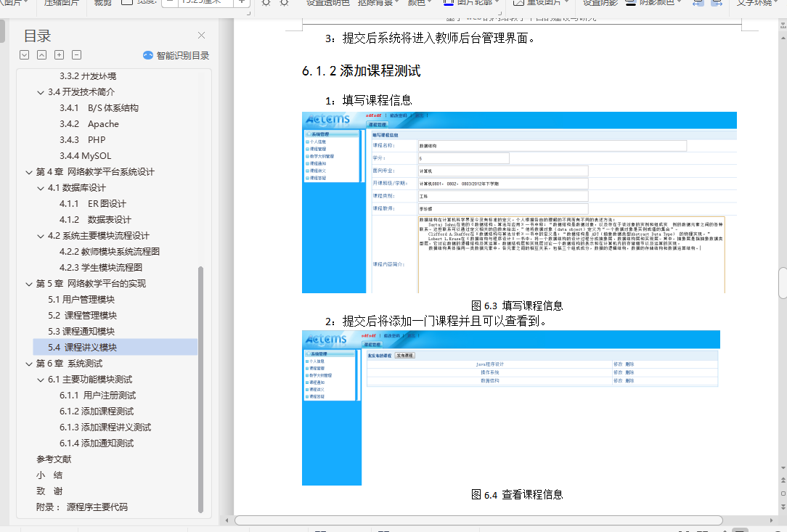Select highlighted 5.4 课程讲义模块 entry
This screenshot has height=532, width=787.
point(115,348)
